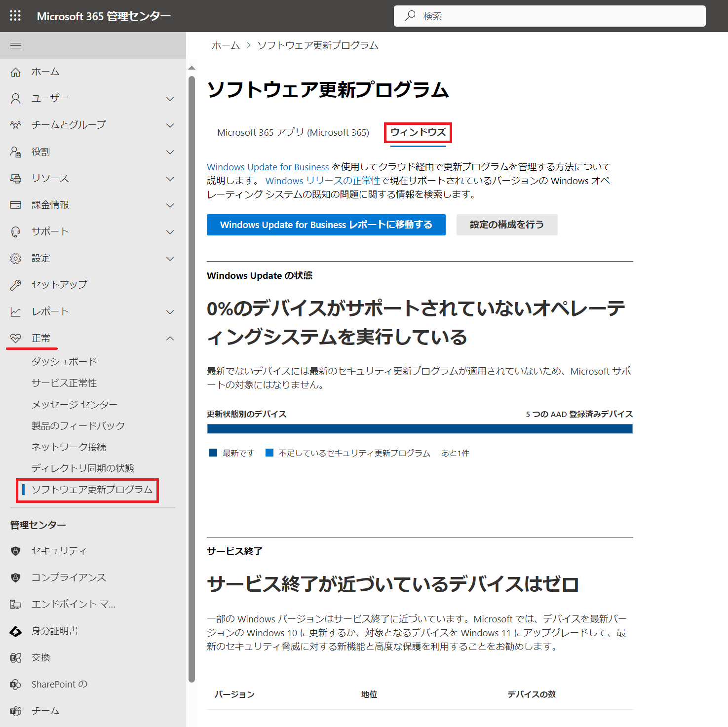Click the ユーザー person icon

pos(16,99)
